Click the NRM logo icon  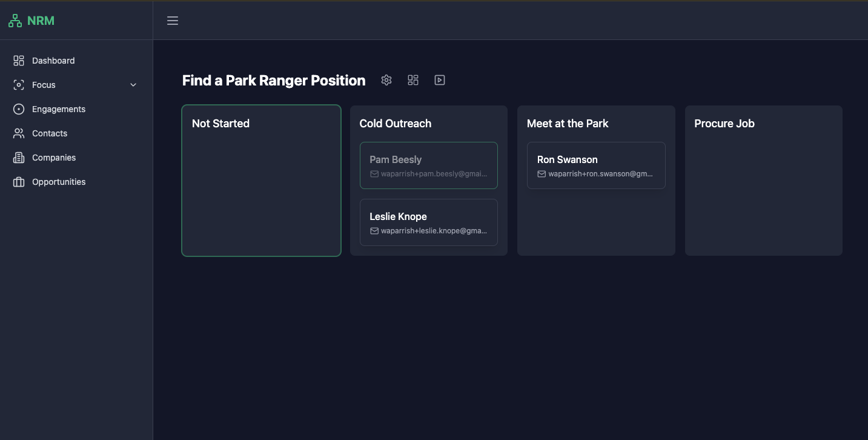pos(15,20)
